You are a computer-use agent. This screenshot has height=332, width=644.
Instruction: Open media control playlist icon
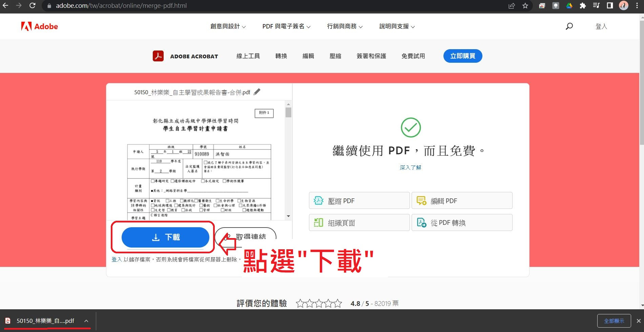[596, 5]
